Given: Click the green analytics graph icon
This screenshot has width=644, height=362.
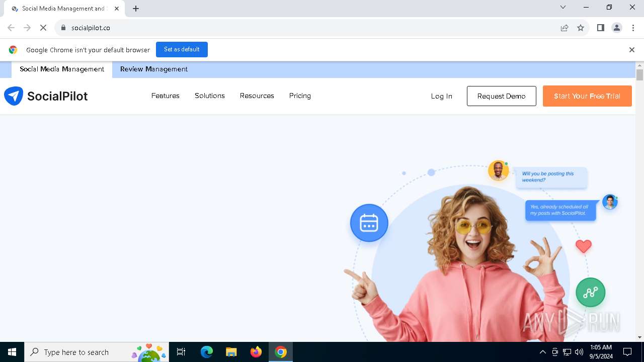Looking at the screenshot, I should click(x=590, y=292).
